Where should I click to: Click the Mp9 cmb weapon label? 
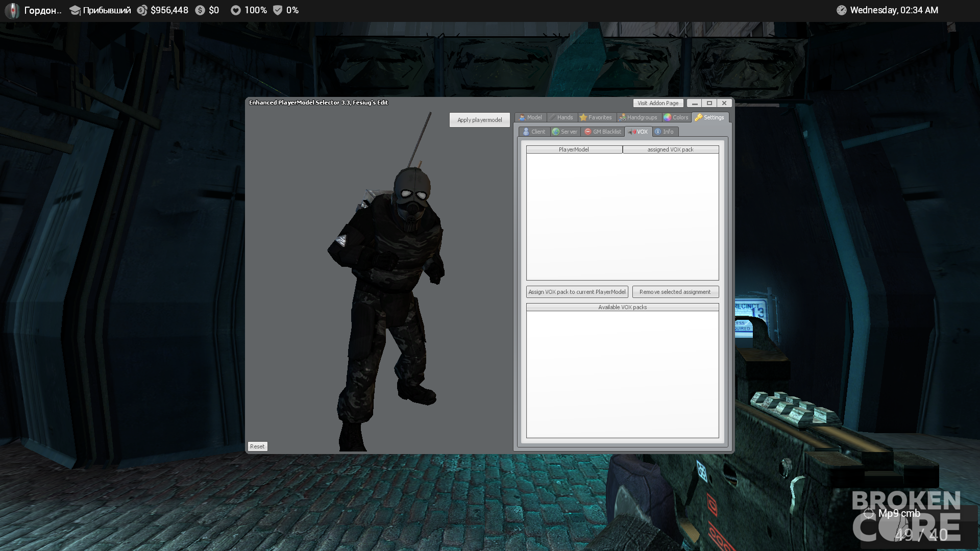[x=899, y=513]
